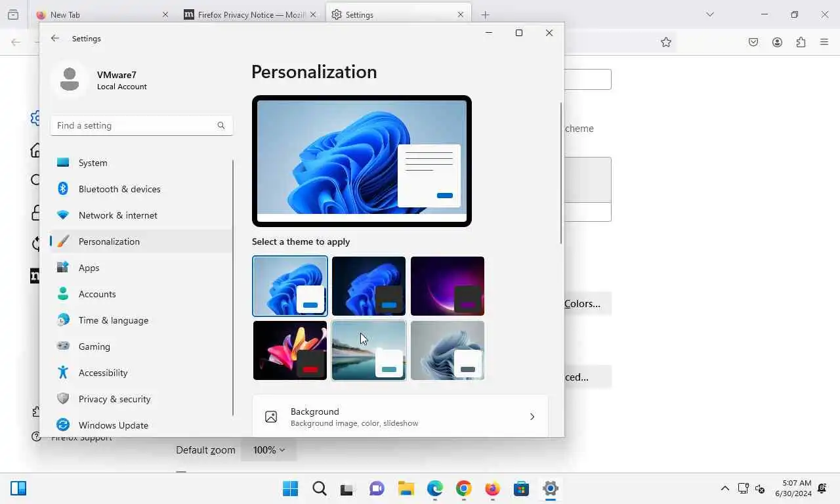Open Windows Search from taskbar
The image size is (840, 504).
tap(320, 488)
